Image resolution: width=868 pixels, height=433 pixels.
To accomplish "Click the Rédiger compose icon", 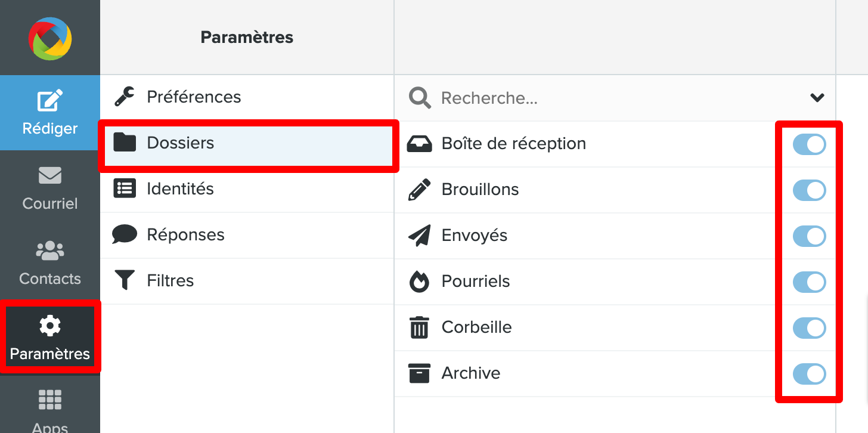I will pyautogui.click(x=50, y=101).
